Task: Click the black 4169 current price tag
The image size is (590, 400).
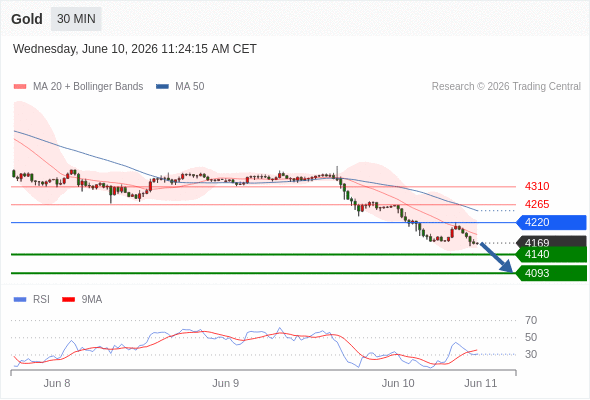Action: tap(551, 241)
